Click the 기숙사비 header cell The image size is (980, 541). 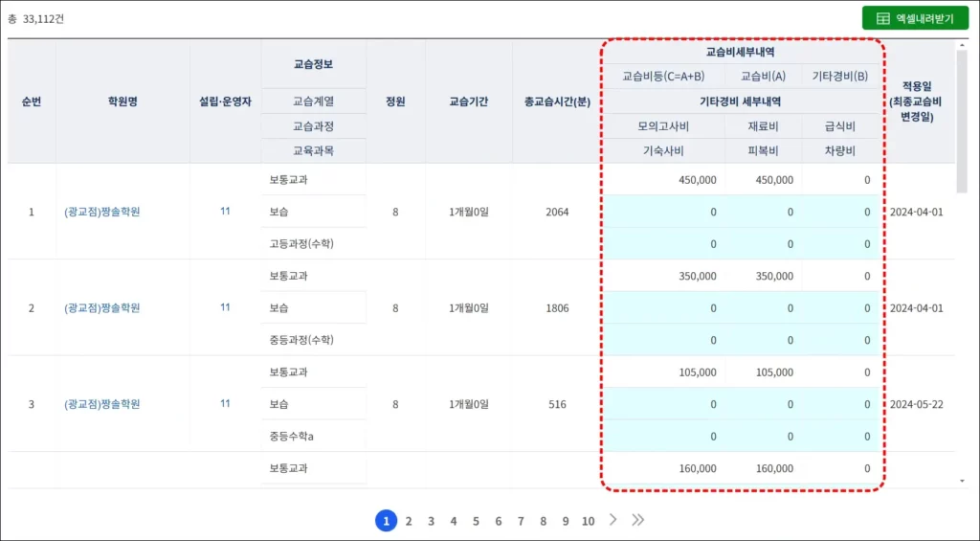pyautogui.click(x=663, y=150)
